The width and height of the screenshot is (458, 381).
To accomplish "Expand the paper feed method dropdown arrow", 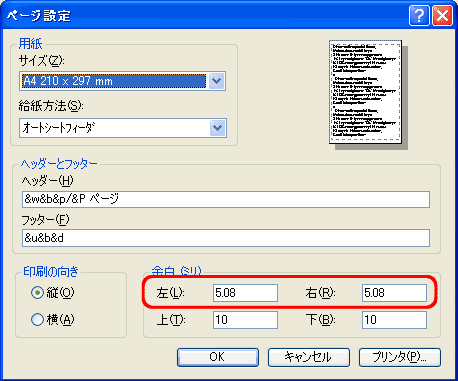I will tap(218, 128).
